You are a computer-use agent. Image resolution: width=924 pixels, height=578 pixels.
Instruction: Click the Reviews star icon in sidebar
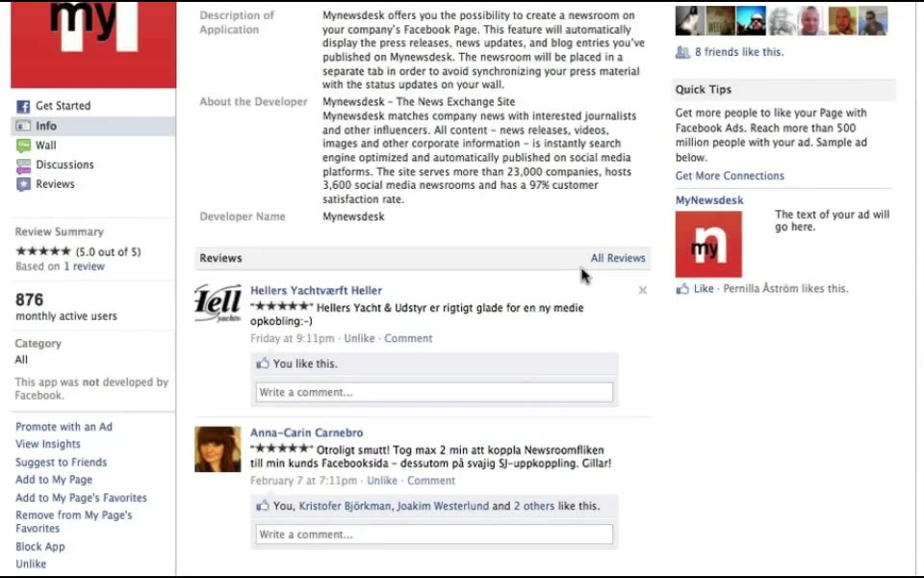tap(23, 185)
